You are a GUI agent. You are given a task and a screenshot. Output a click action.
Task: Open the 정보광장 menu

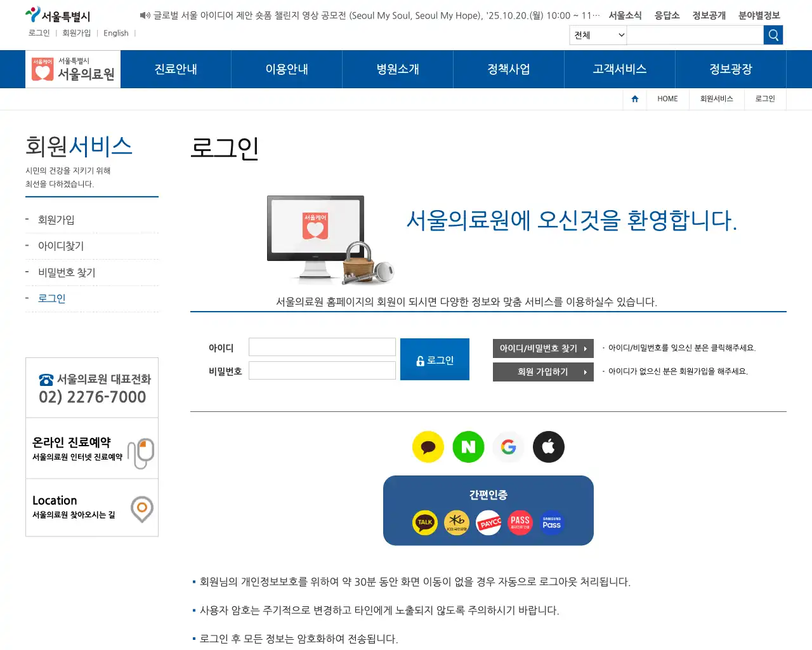[731, 69]
